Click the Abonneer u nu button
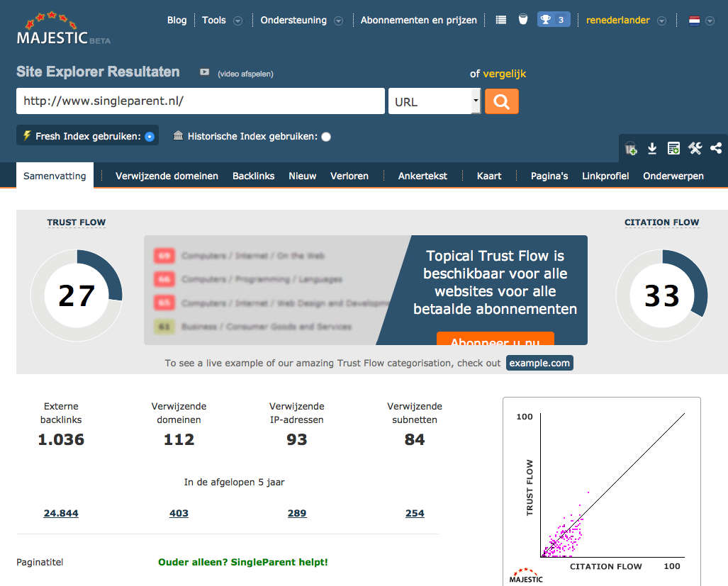Image resolution: width=728 pixels, height=586 pixels. (x=495, y=339)
